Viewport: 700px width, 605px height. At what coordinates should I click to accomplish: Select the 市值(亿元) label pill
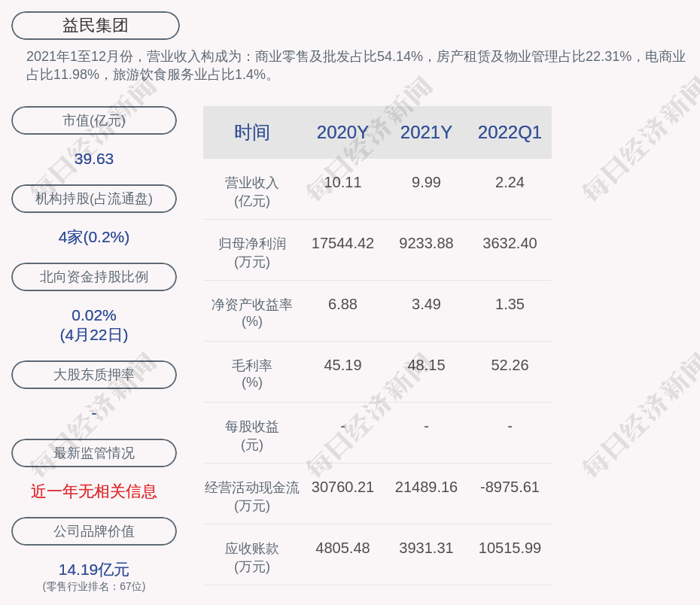(94, 120)
